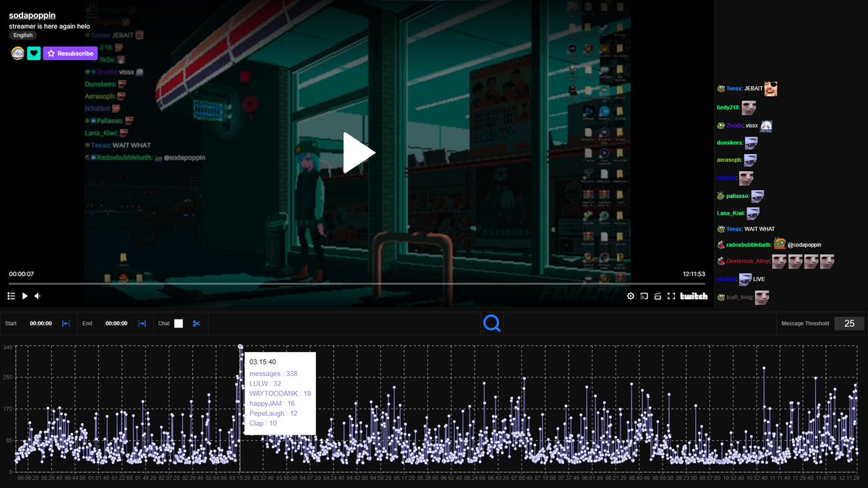Click chat username loaft_king
The image size is (868, 488).
pos(740,297)
